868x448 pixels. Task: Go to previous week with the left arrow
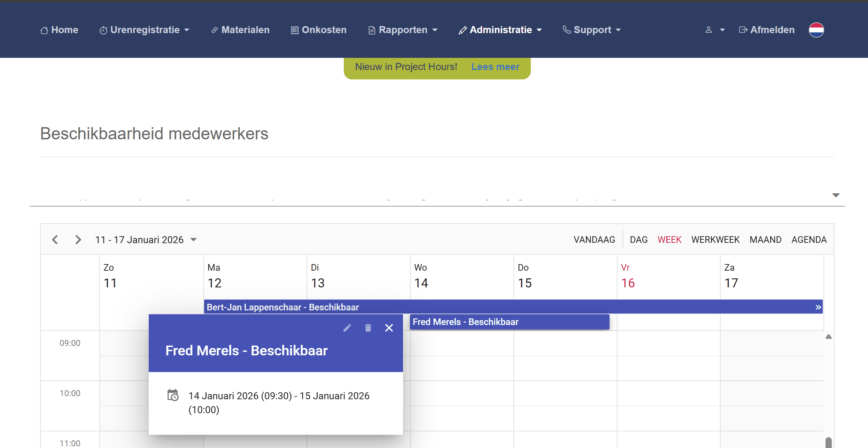55,239
